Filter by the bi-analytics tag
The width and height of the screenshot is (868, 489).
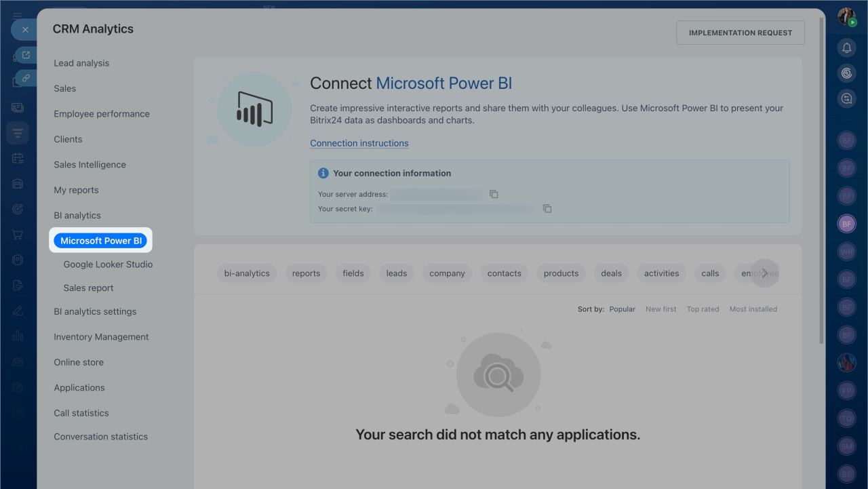tap(247, 273)
